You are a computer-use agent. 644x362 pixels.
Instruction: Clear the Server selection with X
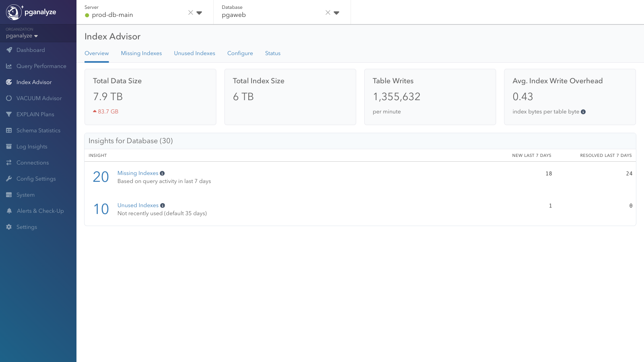pyautogui.click(x=191, y=12)
